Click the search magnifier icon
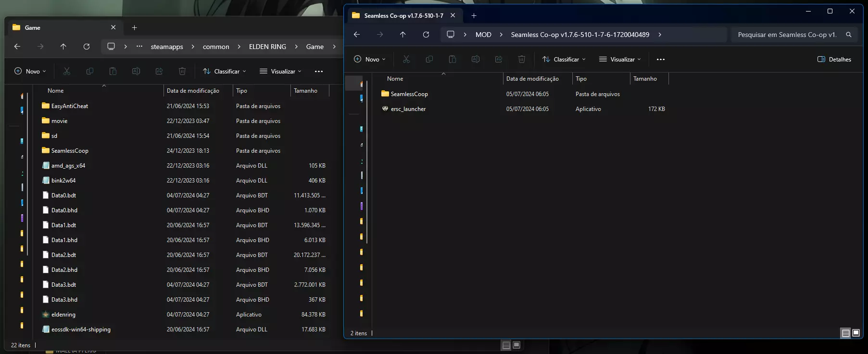This screenshot has height=354, width=868. tap(848, 35)
